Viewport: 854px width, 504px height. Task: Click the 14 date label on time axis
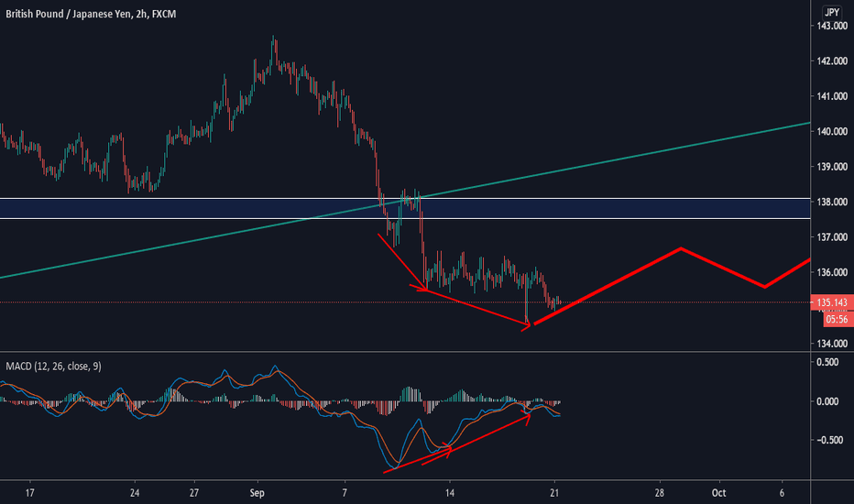point(449,493)
